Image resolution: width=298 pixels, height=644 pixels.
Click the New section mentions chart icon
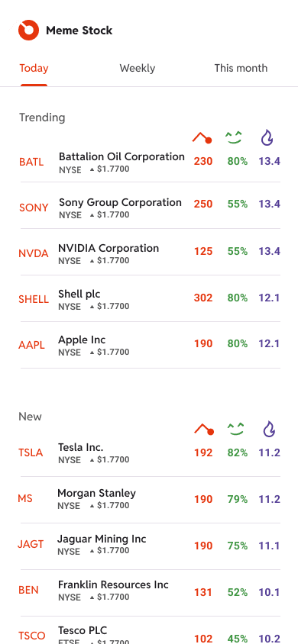(204, 429)
